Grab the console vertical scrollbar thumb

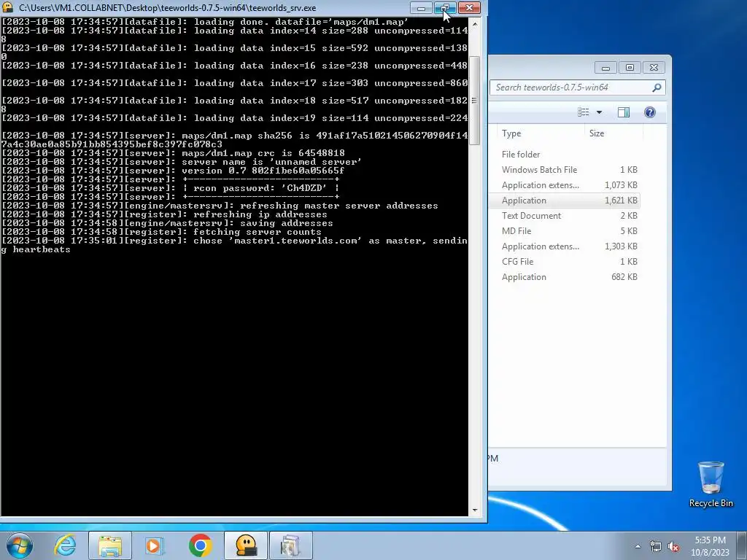pos(474,100)
